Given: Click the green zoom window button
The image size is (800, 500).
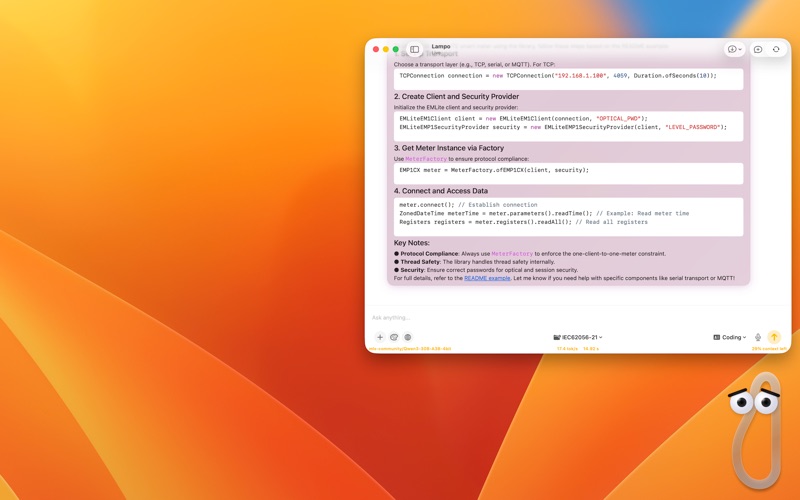Looking at the screenshot, I should tap(395, 49).
